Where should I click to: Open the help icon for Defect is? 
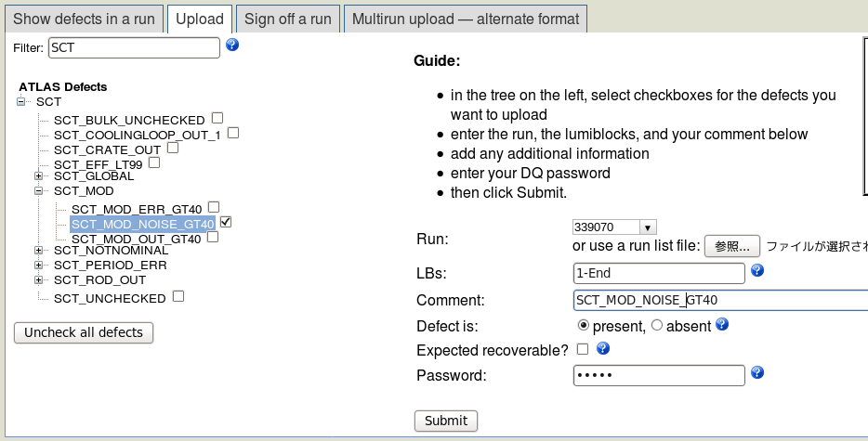722,324
